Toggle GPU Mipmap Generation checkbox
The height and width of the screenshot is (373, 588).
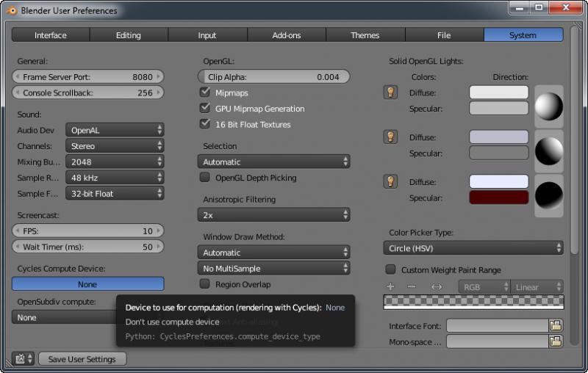pos(205,108)
